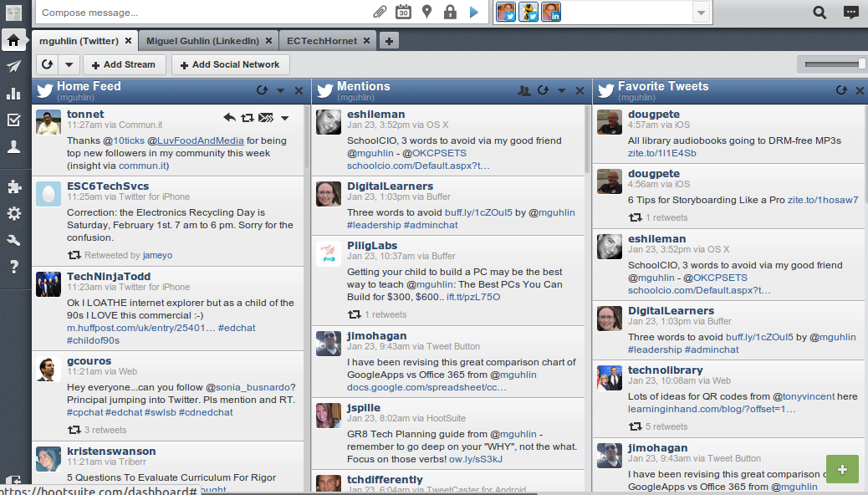The height and width of the screenshot is (495, 868).
Task: Switch to the ECTechHornet tab
Action: pos(322,40)
